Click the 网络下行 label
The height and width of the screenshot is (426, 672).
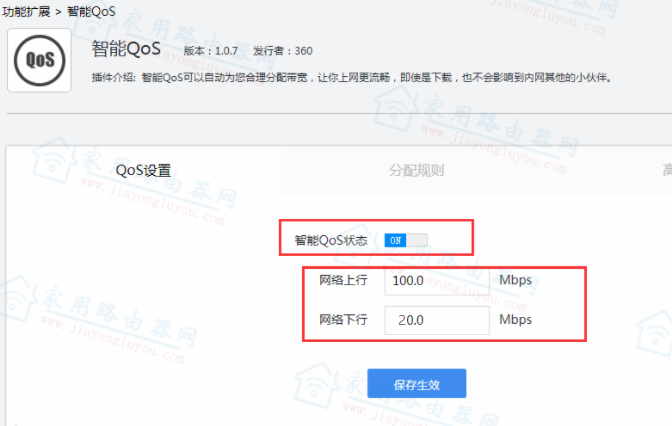coord(343,320)
